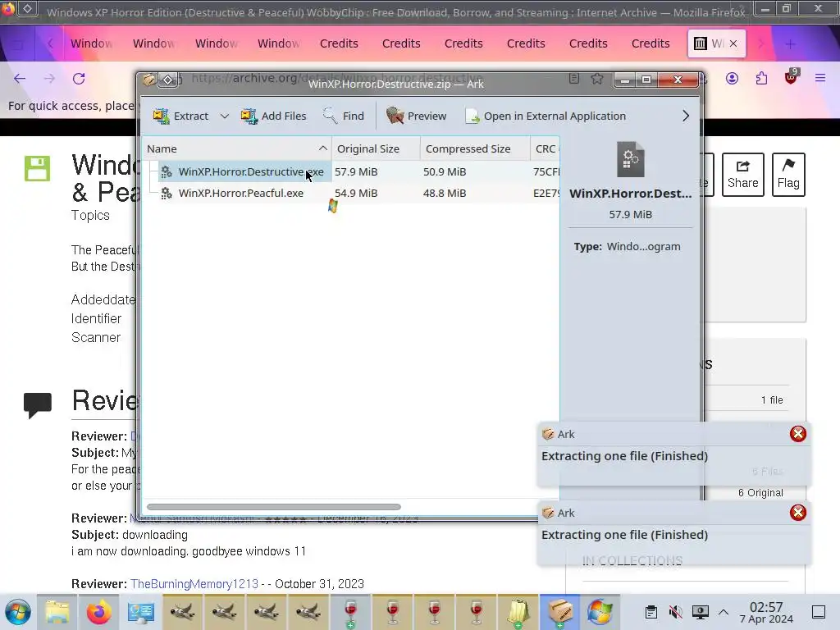Toggle the Ark window pin icon
This screenshot has height=630, width=840.
pos(167,80)
